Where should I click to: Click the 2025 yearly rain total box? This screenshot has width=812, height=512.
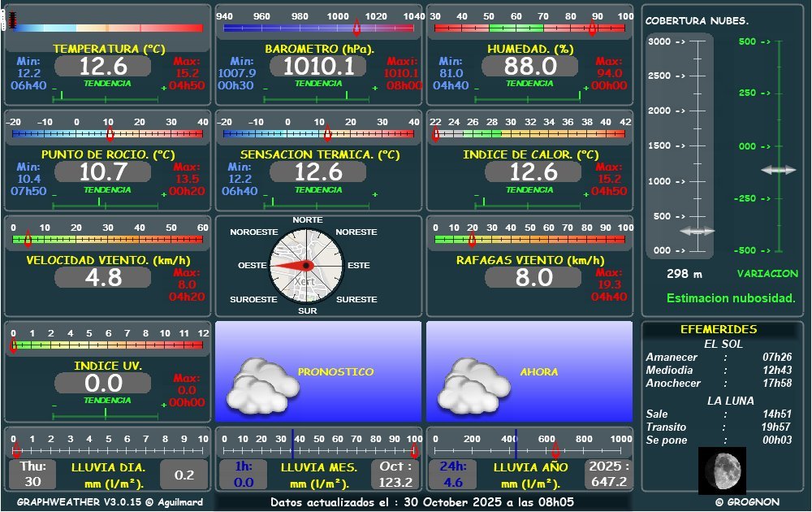[x=610, y=474]
